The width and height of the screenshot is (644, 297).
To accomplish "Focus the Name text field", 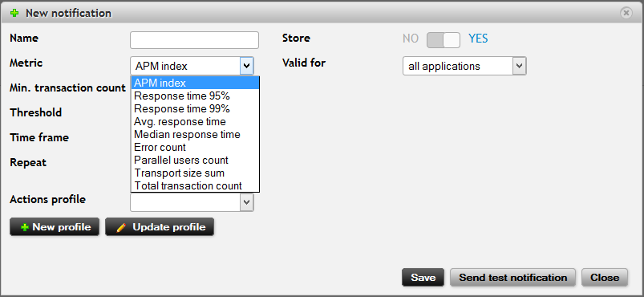I will point(194,40).
